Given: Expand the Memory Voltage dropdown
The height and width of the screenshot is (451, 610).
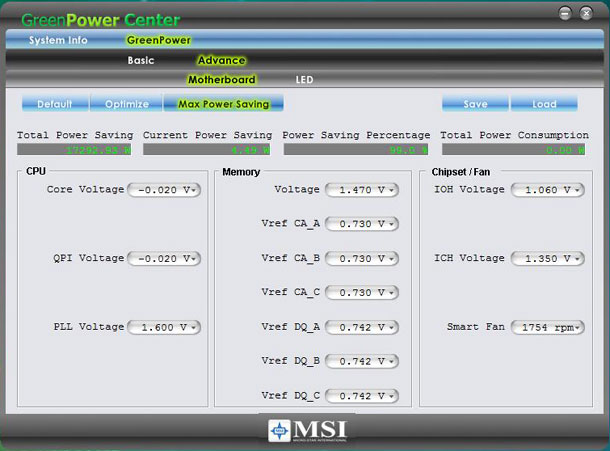Looking at the screenshot, I should (x=362, y=190).
